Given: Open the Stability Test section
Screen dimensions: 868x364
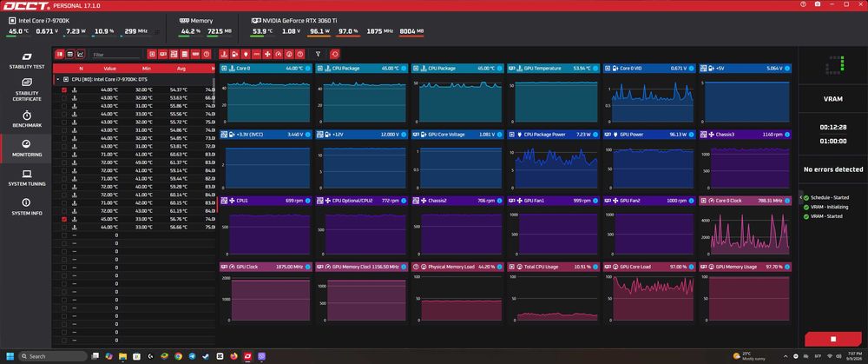Looking at the screenshot, I should pyautogui.click(x=27, y=61).
